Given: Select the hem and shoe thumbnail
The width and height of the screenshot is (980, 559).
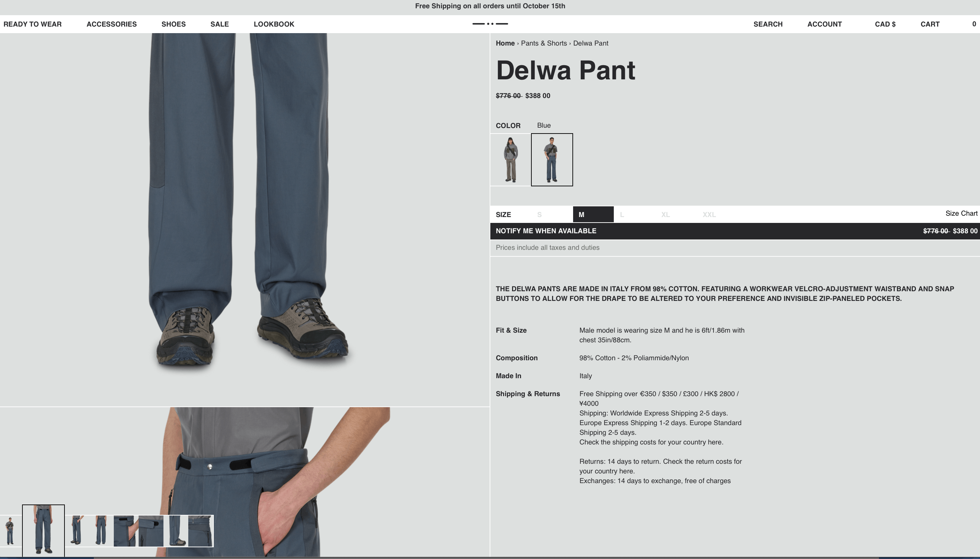Looking at the screenshot, I should point(176,531).
